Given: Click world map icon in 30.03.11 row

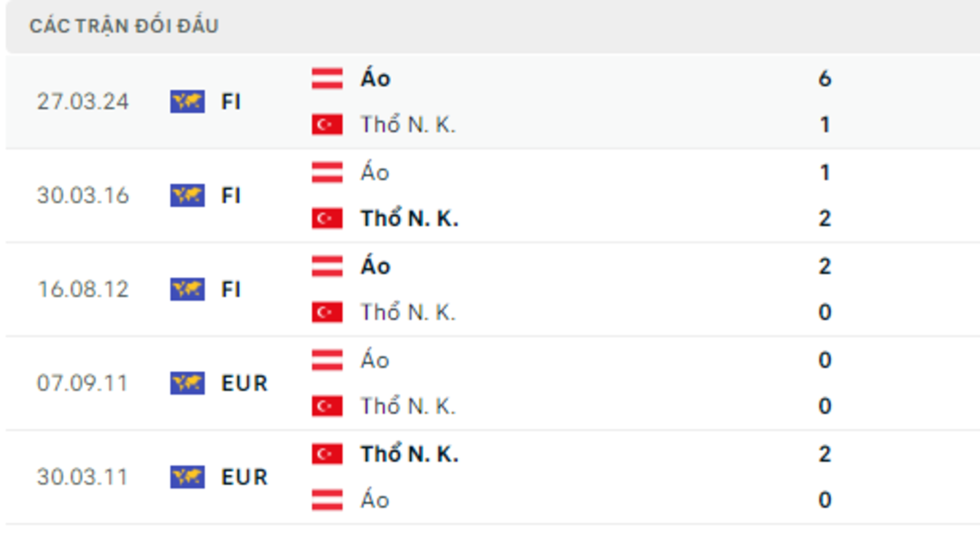Looking at the screenshot, I should click(x=187, y=477).
